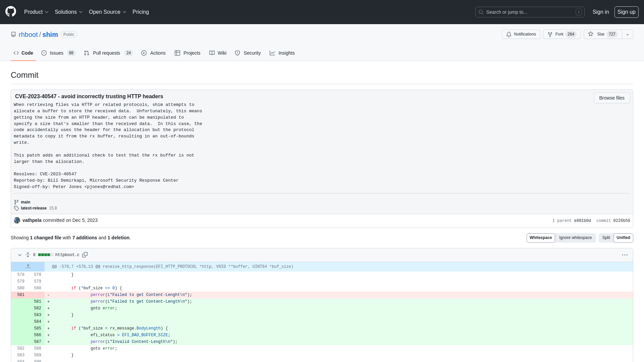The height and width of the screenshot is (362, 644).
Task: Collapse the httpboot.c file diff
Action: click(20, 255)
